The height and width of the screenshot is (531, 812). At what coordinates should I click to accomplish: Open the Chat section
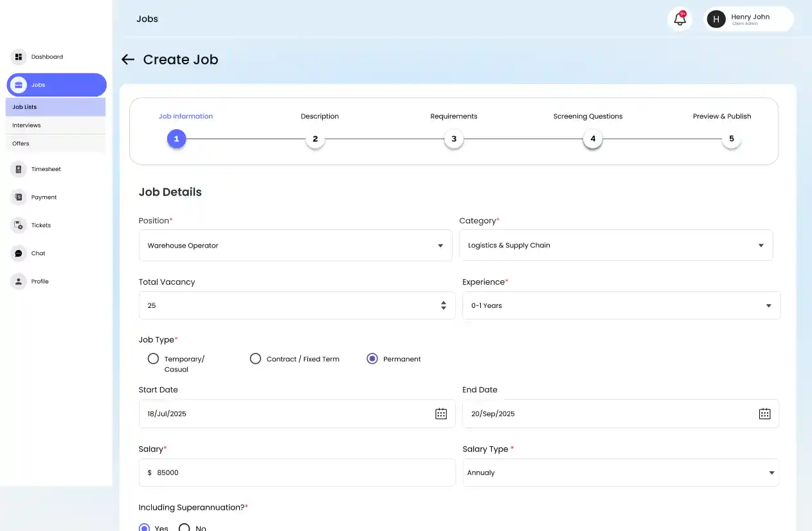click(x=37, y=253)
